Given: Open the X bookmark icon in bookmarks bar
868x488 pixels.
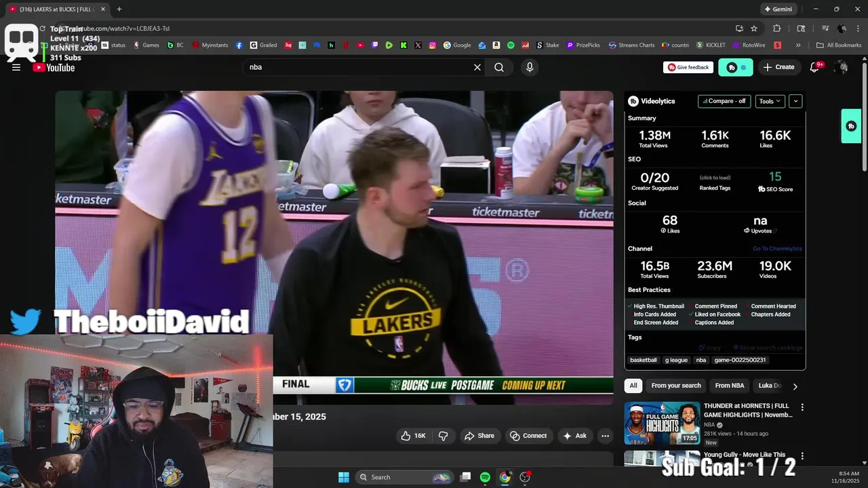Looking at the screenshot, I should point(418,45).
